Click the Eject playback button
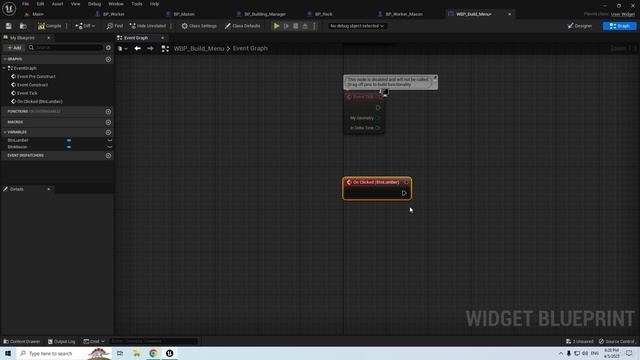The height and width of the screenshot is (360, 640). click(305, 26)
